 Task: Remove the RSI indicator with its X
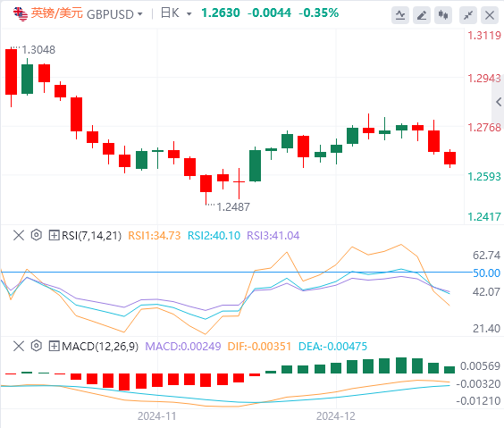(19, 235)
